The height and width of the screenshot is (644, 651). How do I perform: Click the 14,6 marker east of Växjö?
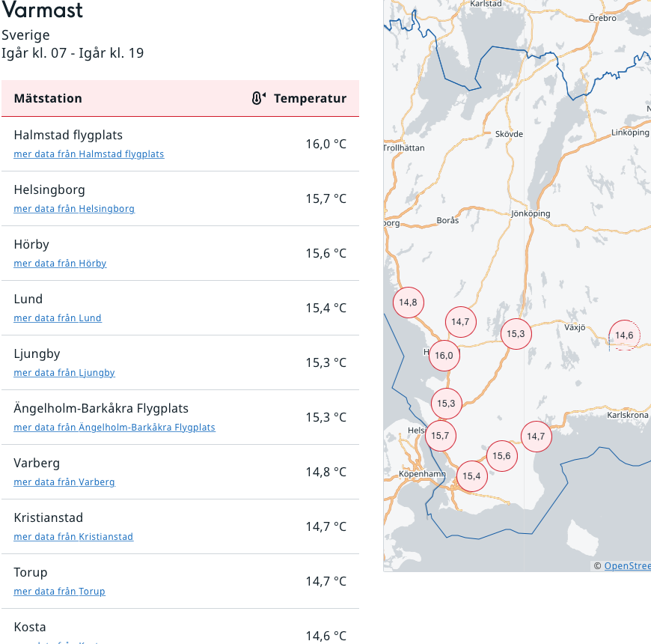tap(624, 335)
